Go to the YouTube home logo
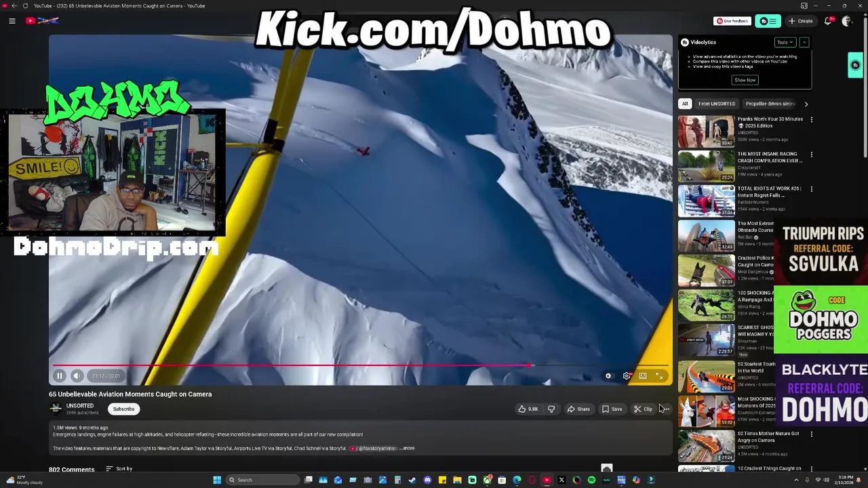The image size is (868, 488). click(42, 21)
